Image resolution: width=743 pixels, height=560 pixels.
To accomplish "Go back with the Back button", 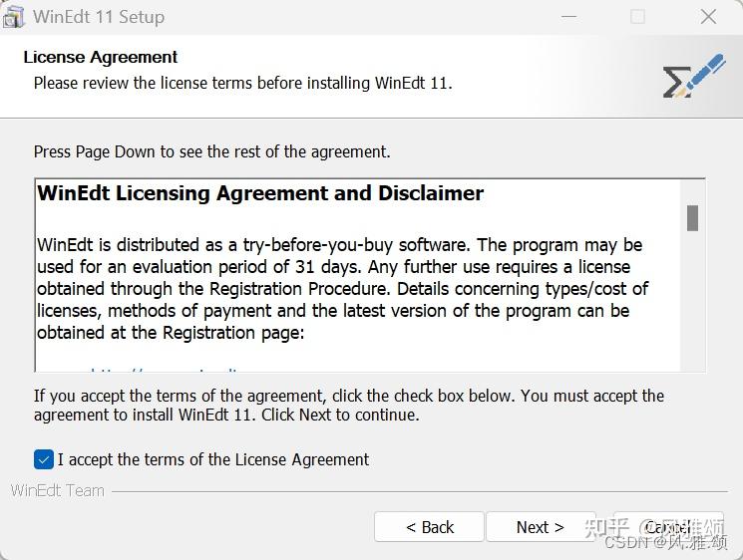I will (429, 527).
